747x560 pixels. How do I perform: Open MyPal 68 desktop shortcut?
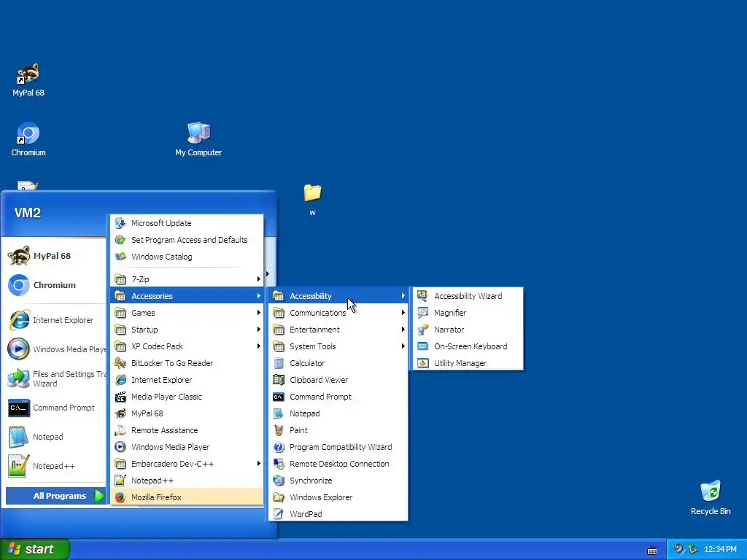tap(28, 80)
